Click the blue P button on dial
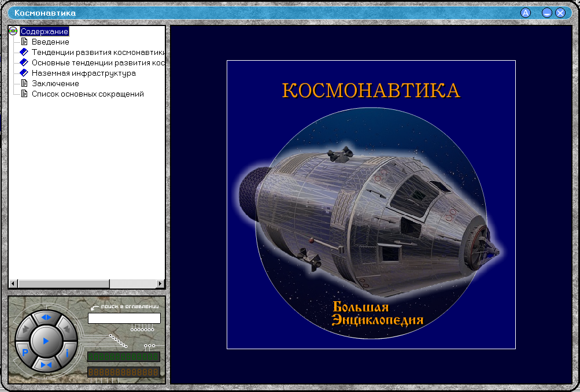 pyautogui.click(x=25, y=352)
